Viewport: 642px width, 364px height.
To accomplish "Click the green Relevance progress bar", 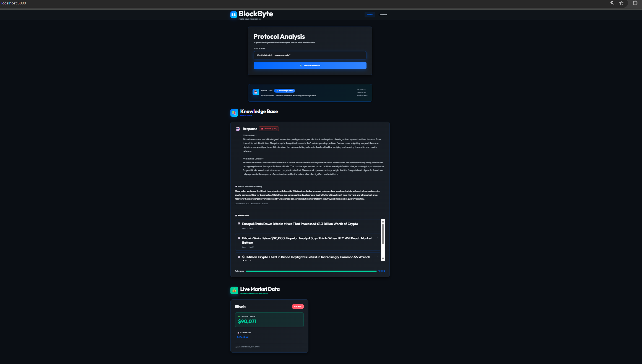I will 311,271.
